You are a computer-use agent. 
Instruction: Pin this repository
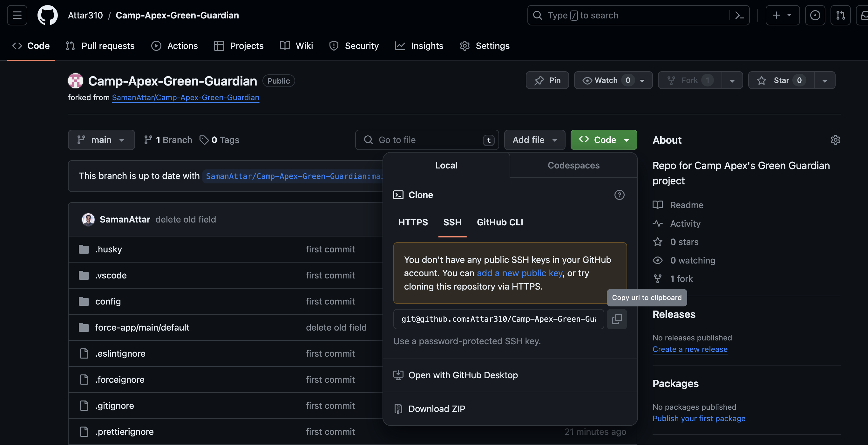(547, 80)
